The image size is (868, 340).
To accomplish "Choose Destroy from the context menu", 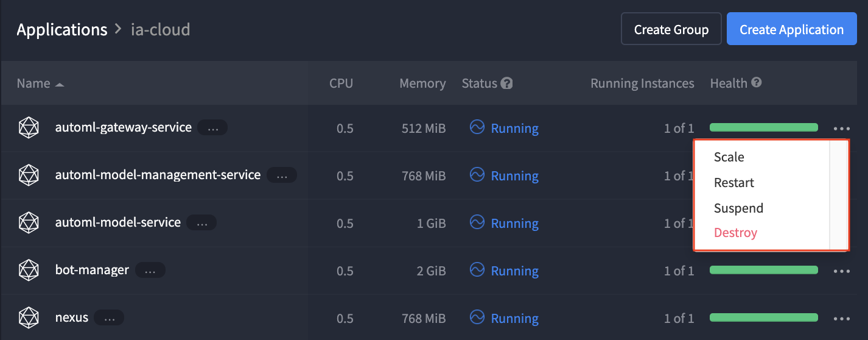I will click(735, 233).
